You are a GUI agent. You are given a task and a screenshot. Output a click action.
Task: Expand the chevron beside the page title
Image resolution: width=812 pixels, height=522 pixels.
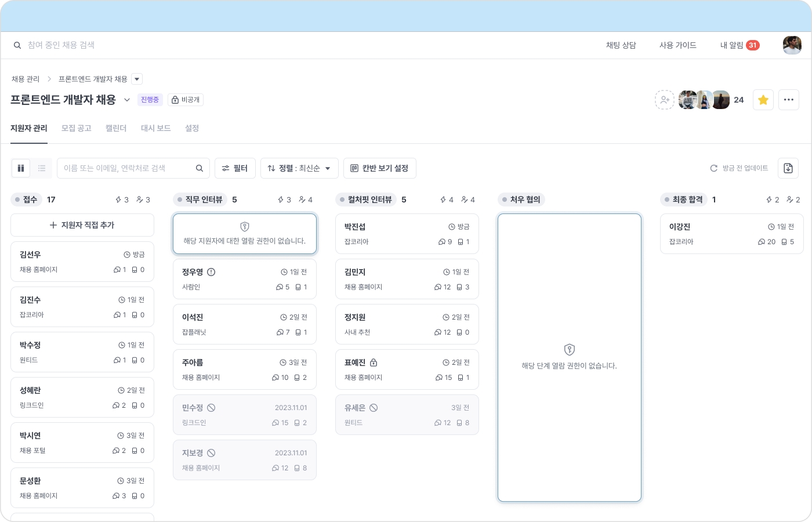127,100
